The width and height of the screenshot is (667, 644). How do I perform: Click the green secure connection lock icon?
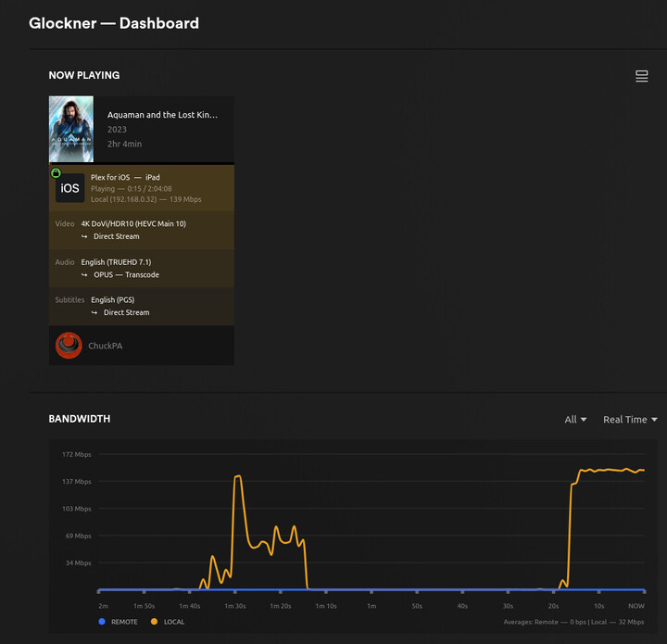(56, 172)
